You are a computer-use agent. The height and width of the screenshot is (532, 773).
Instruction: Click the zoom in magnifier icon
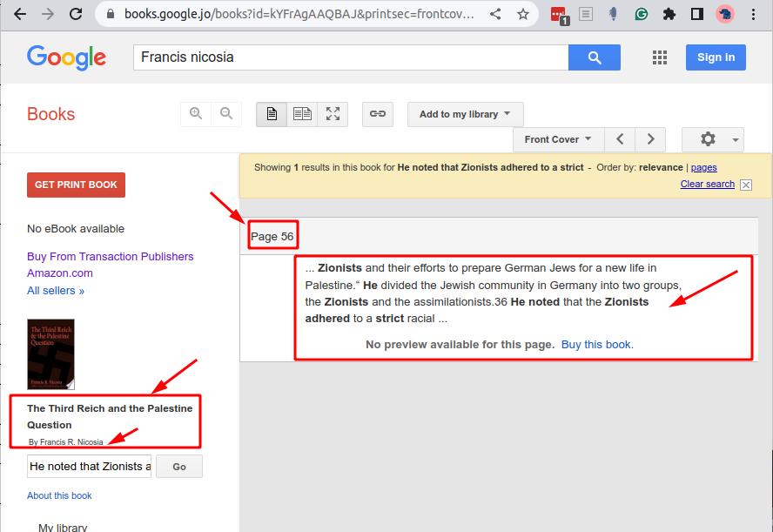(196, 114)
